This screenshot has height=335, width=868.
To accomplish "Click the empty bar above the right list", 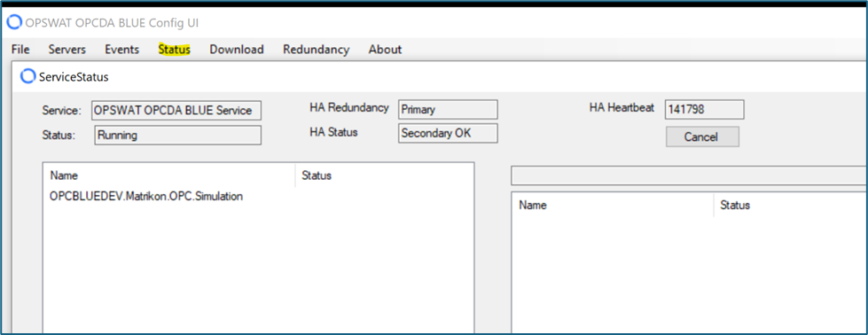I will pyautogui.click(x=689, y=176).
